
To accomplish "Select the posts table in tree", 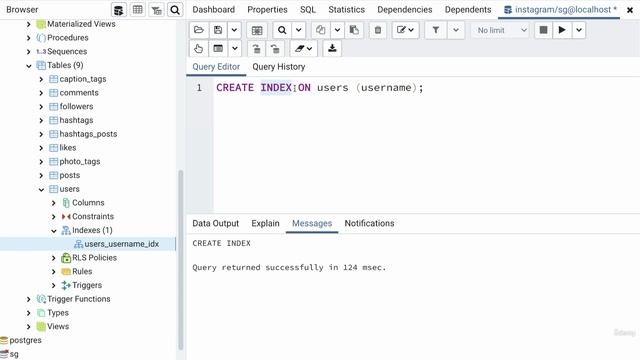I will [69, 175].
